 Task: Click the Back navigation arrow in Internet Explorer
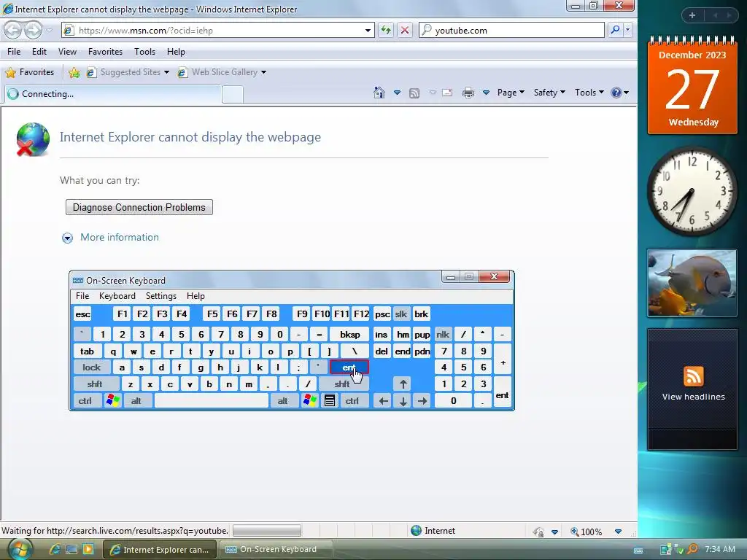tap(13, 31)
